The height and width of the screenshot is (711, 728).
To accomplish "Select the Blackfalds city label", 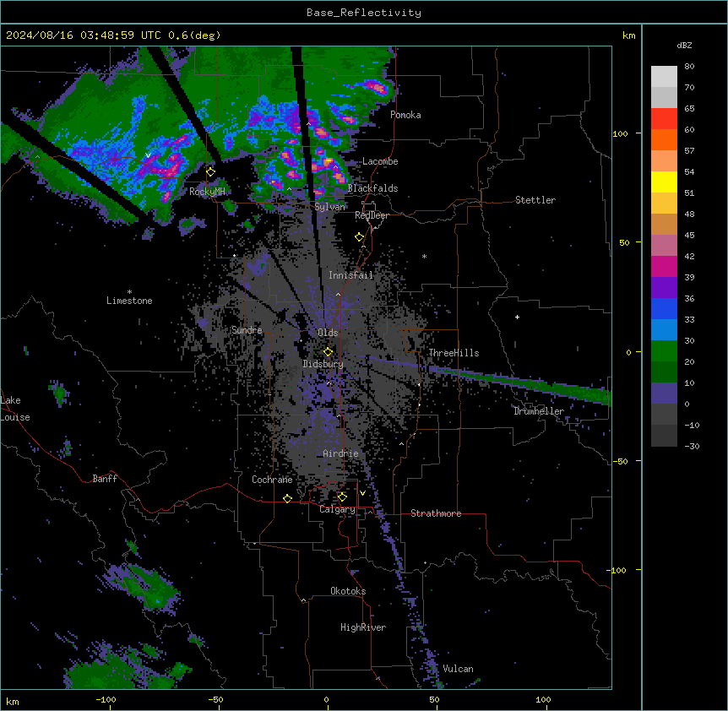I will click(x=372, y=188).
